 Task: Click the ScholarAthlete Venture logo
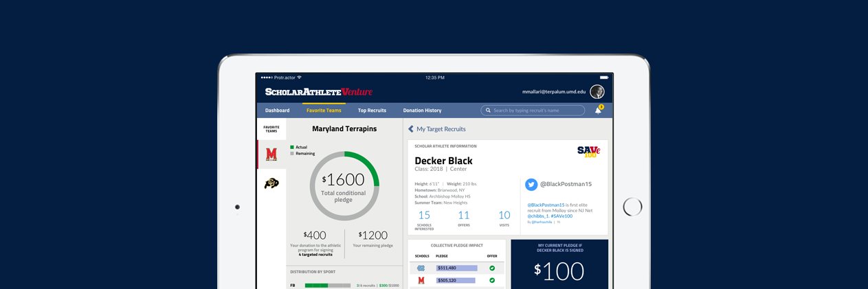point(319,91)
